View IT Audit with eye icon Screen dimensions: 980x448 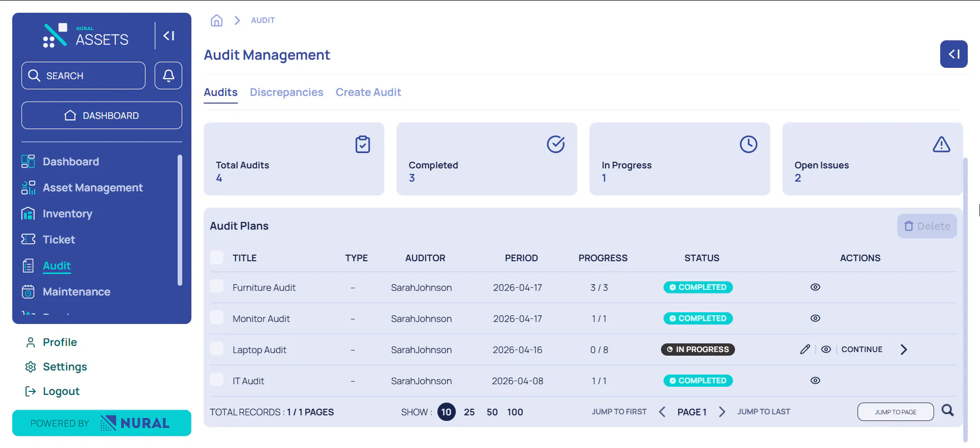click(816, 381)
